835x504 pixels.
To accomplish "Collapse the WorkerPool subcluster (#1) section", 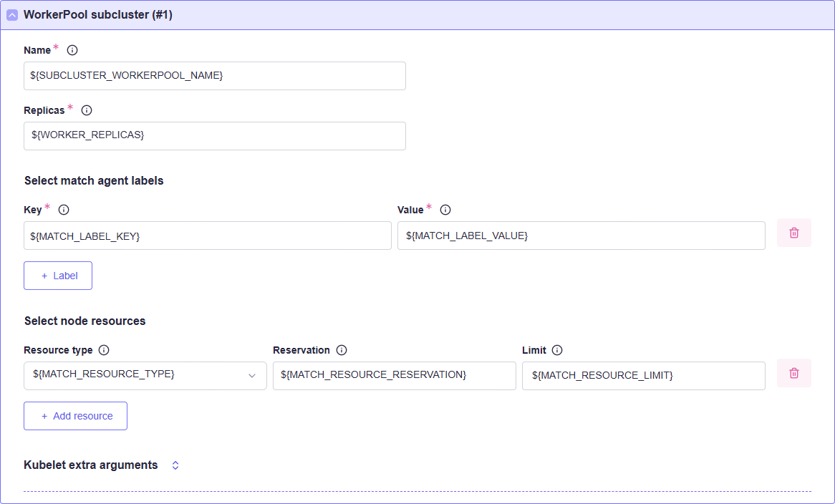I will pyautogui.click(x=12, y=15).
